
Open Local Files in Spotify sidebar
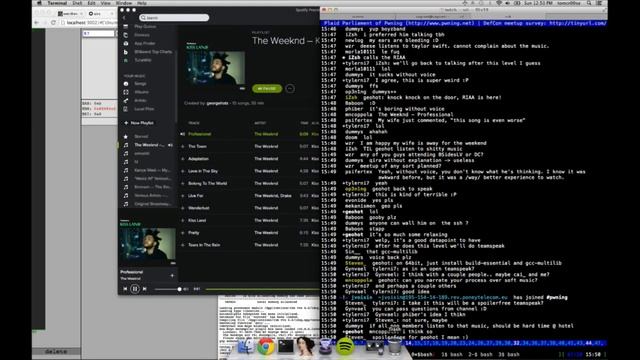[144, 109]
